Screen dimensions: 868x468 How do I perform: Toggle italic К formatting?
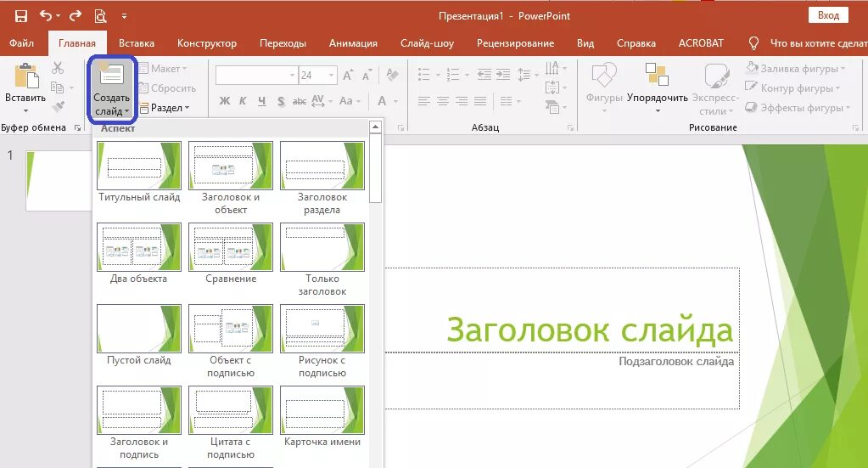pos(243,101)
